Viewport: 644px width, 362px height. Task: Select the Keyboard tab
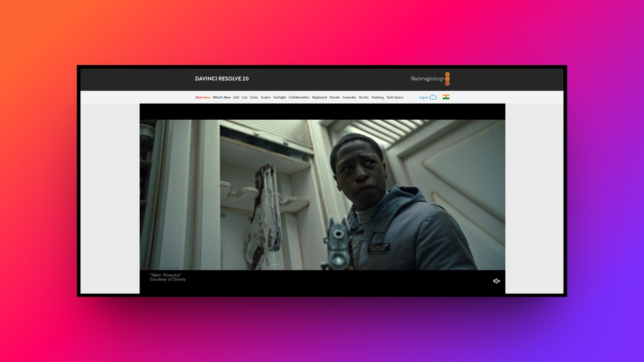(319, 98)
